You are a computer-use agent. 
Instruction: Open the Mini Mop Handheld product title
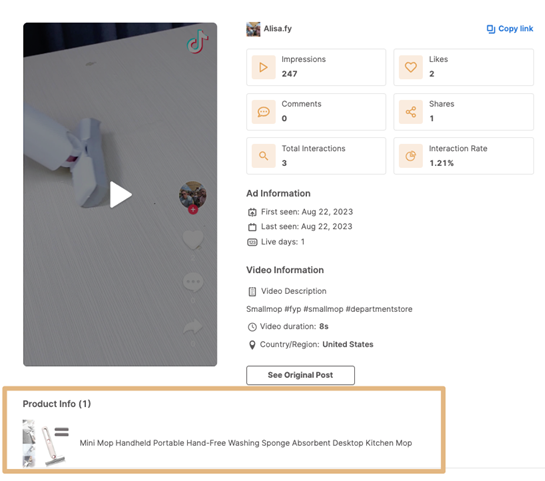(x=246, y=443)
